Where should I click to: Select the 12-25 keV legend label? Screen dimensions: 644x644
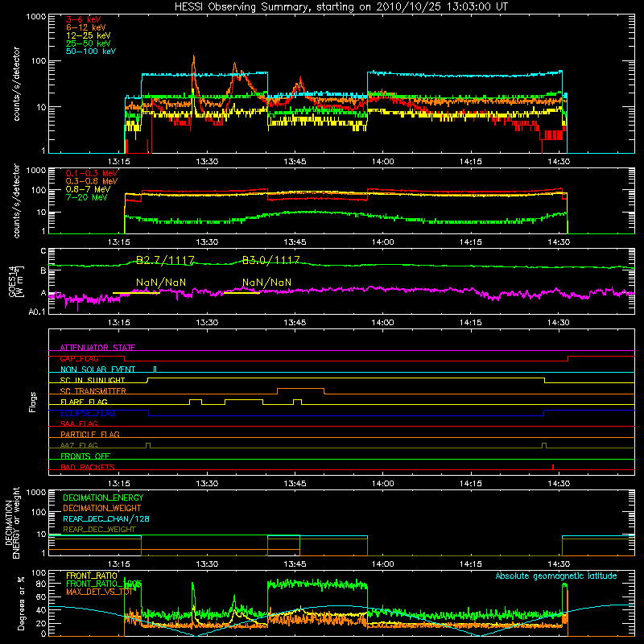click(x=89, y=35)
